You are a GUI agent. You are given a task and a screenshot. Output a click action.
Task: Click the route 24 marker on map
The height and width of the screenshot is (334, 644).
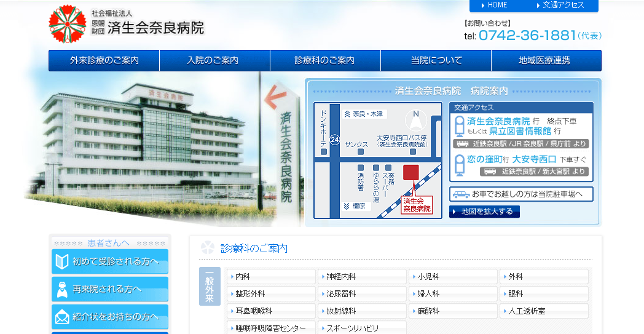pos(335,140)
